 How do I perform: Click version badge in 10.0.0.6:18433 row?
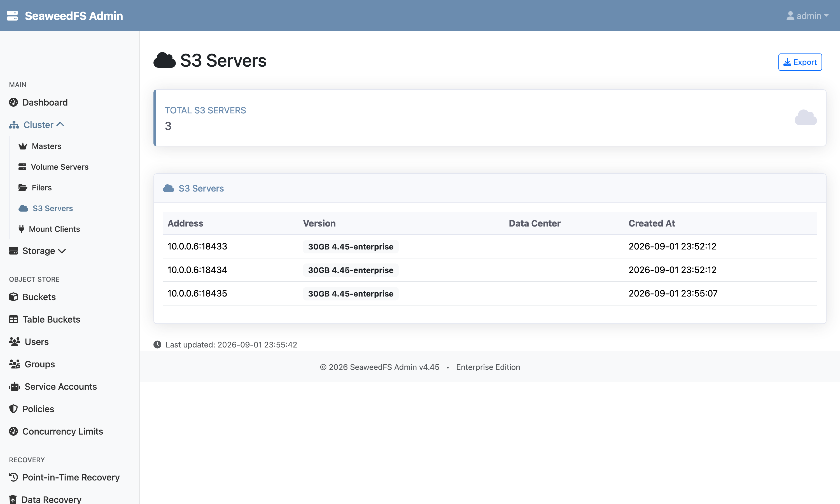click(351, 247)
